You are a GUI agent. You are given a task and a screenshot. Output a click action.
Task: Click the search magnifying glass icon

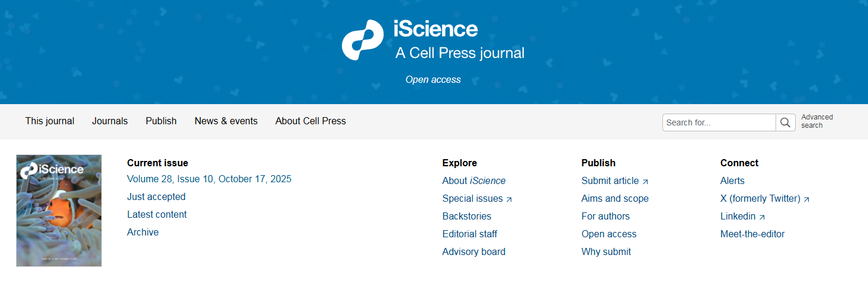click(x=785, y=122)
